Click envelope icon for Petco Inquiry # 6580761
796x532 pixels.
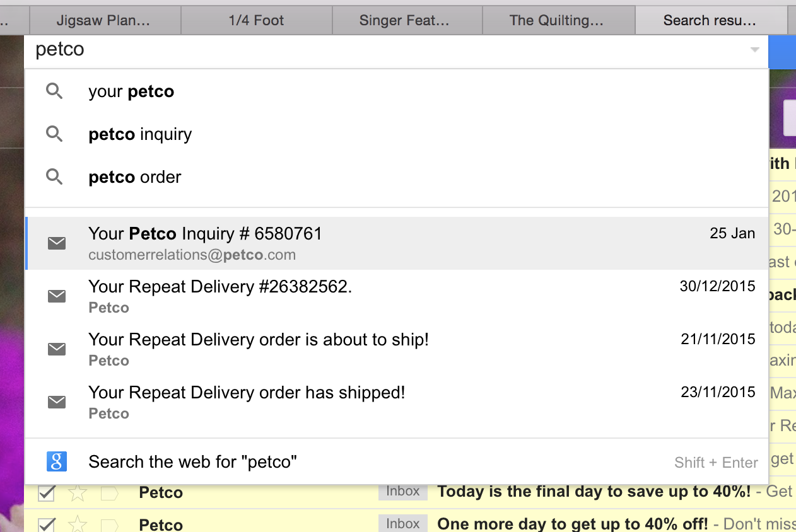57,243
